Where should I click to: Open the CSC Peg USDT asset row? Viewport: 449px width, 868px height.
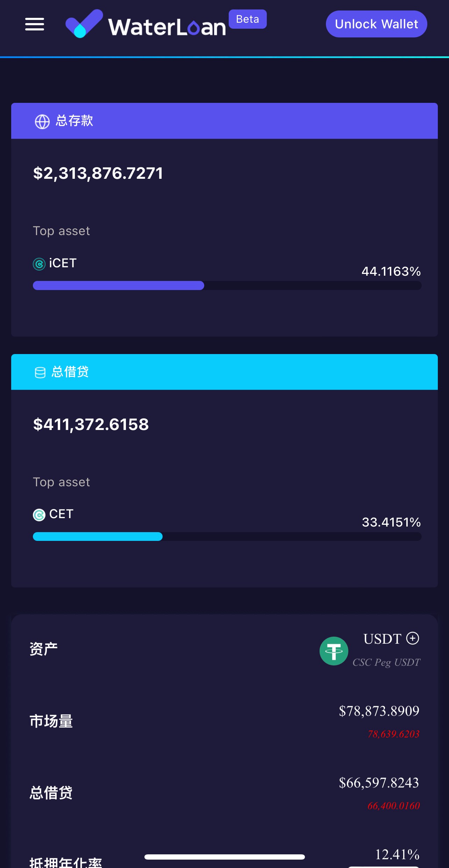(224, 650)
